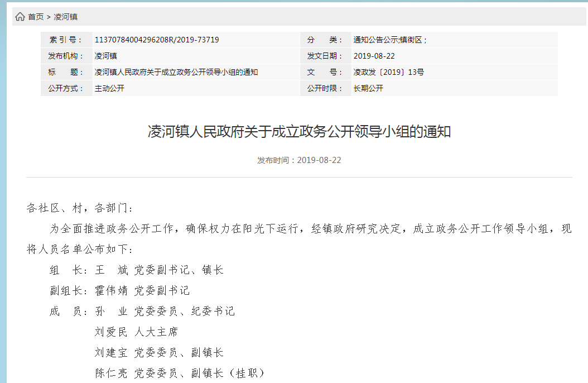Click the greeting 各社区、村，各部门：

pyautogui.click(x=80, y=208)
